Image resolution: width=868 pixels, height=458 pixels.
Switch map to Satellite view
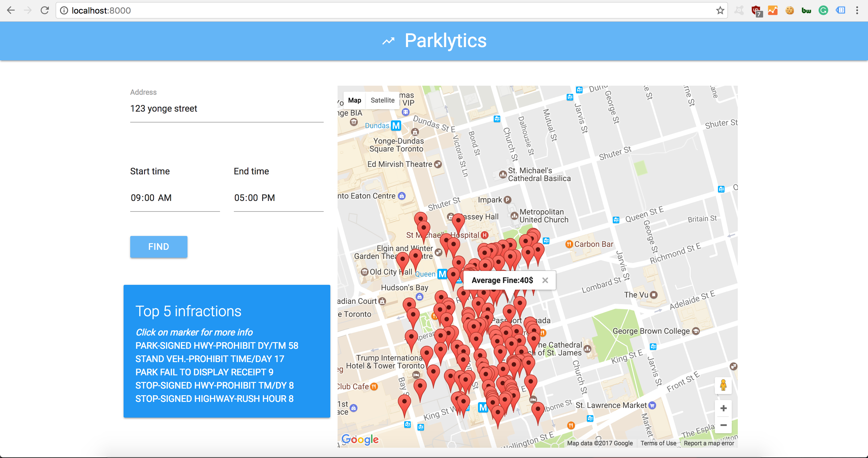pyautogui.click(x=382, y=100)
